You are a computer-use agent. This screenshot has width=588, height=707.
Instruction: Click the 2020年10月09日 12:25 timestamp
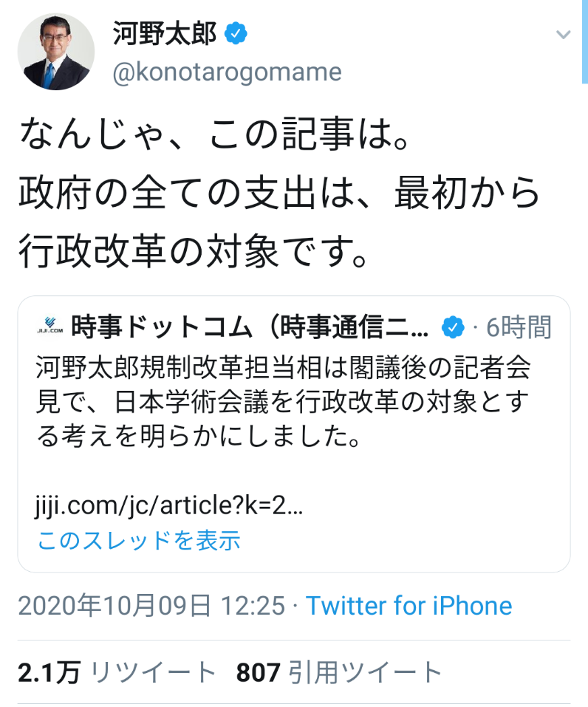[x=151, y=606]
